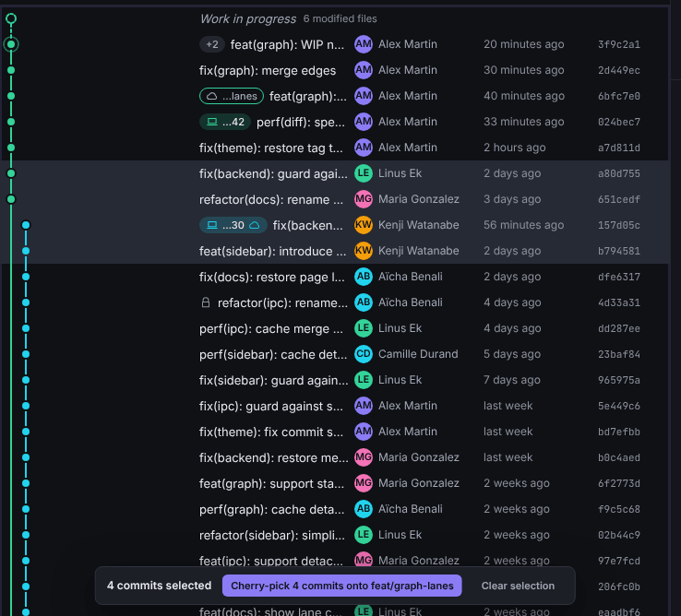
Task: Click Aïcha Benali avatar on f9c5c68 row
Action: click(x=364, y=509)
